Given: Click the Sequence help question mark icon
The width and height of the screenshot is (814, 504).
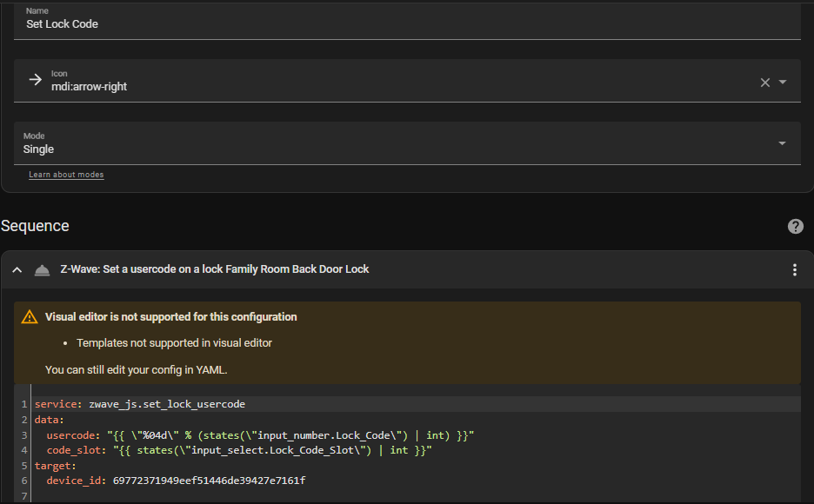Looking at the screenshot, I should click(795, 226).
